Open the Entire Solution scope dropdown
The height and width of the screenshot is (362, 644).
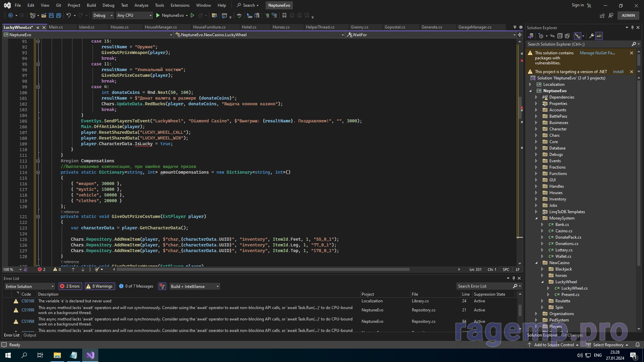pos(30,286)
